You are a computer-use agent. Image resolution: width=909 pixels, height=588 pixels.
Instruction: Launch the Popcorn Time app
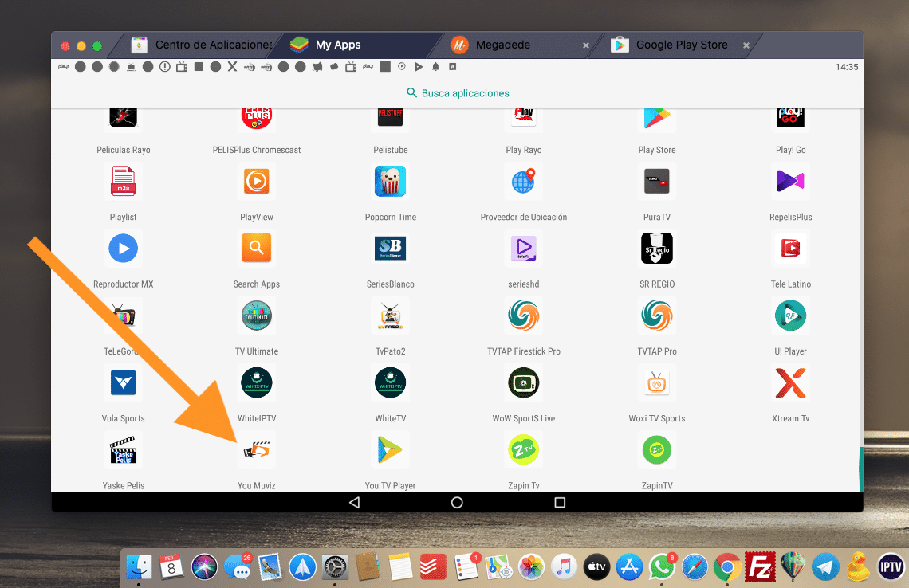(x=391, y=182)
